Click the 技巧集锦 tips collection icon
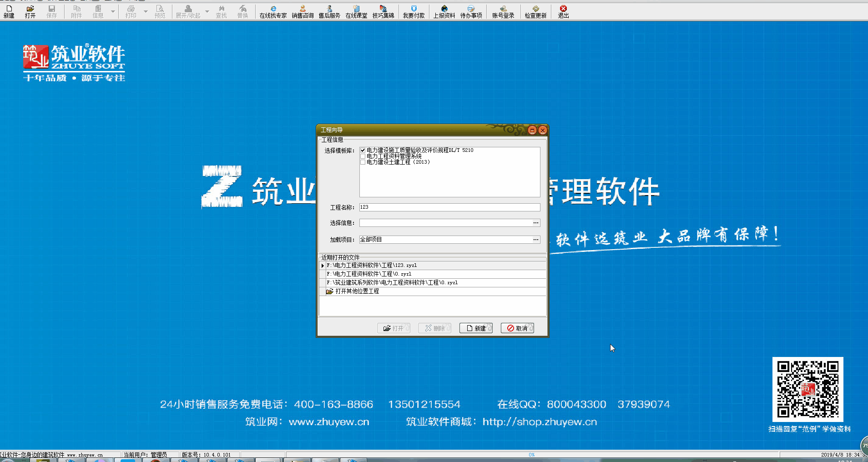The height and width of the screenshot is (462, 868). point(383,11)
